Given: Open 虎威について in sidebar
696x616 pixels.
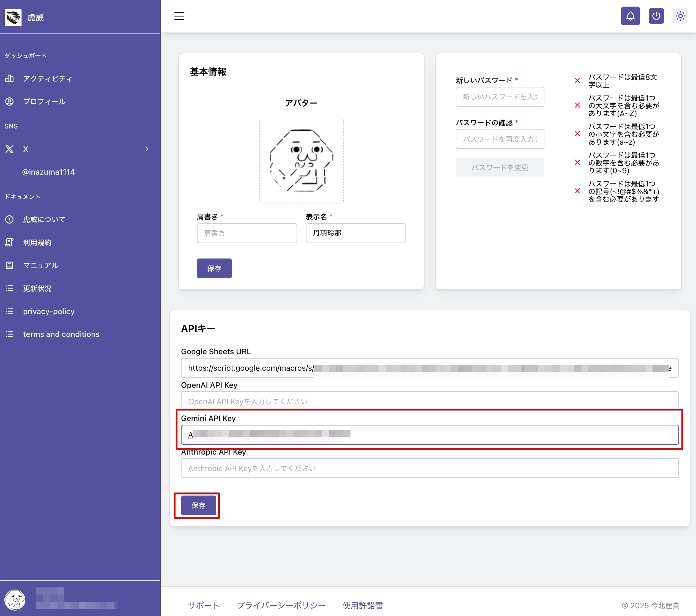Looking at the screenshot, I should (44, 219).
